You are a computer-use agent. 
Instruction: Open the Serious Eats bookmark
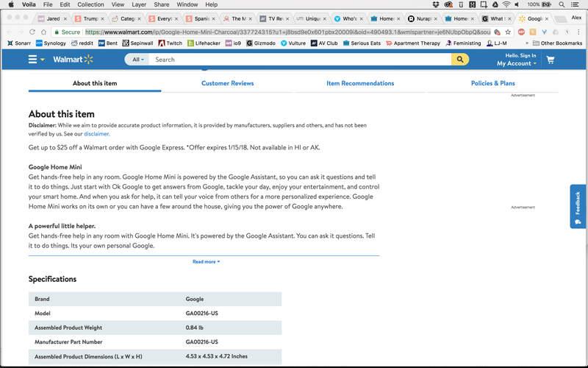pyautogui.click(x=362, y=43)
